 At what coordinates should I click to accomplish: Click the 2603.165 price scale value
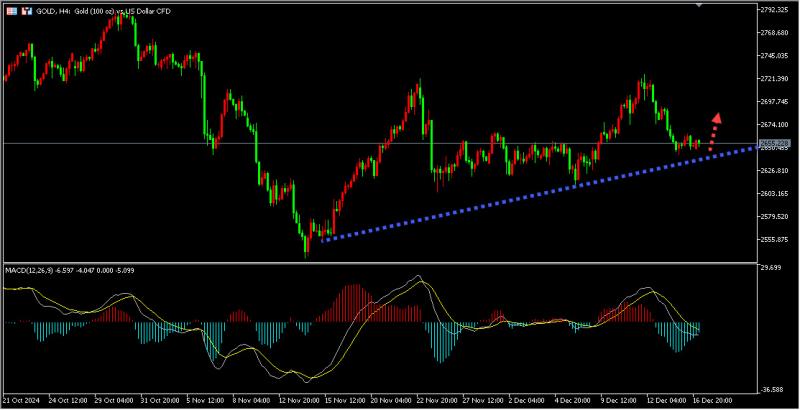[774, 194]
